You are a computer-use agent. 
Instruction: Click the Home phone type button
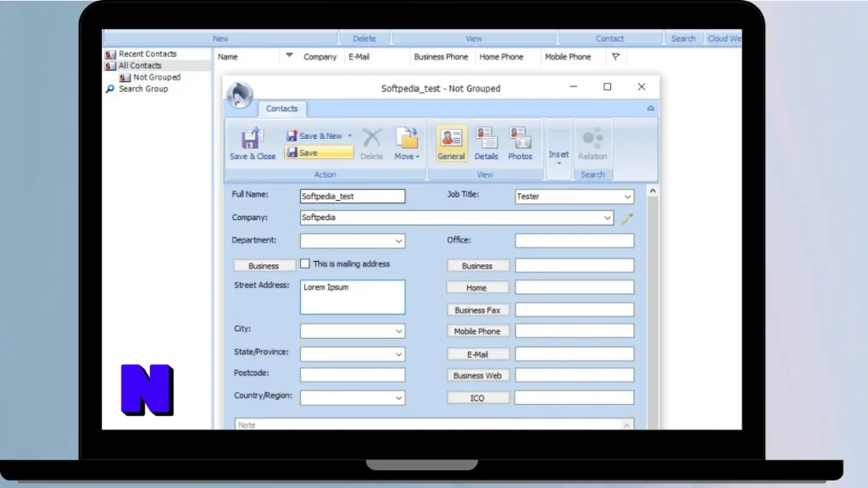(x=477, y=288)
